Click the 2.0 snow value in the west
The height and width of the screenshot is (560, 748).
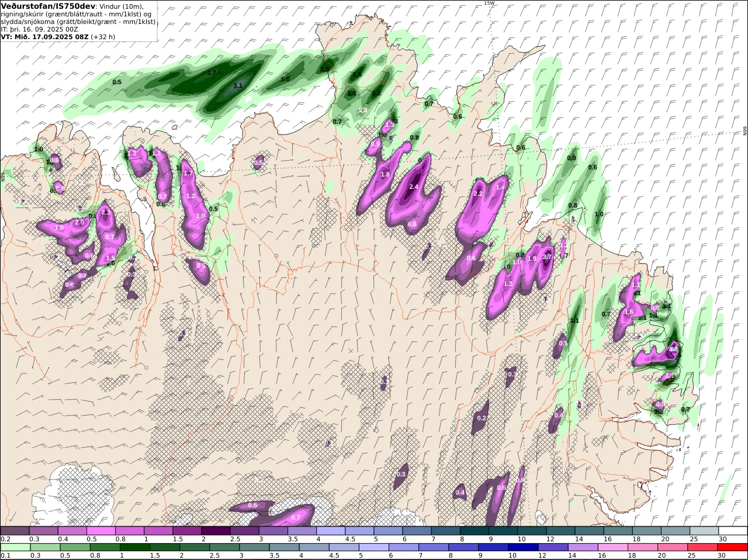[80, 223]
